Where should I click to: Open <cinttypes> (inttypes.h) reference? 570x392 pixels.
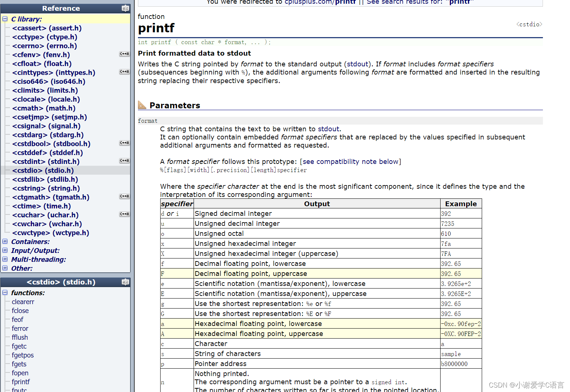click(53, 73)
